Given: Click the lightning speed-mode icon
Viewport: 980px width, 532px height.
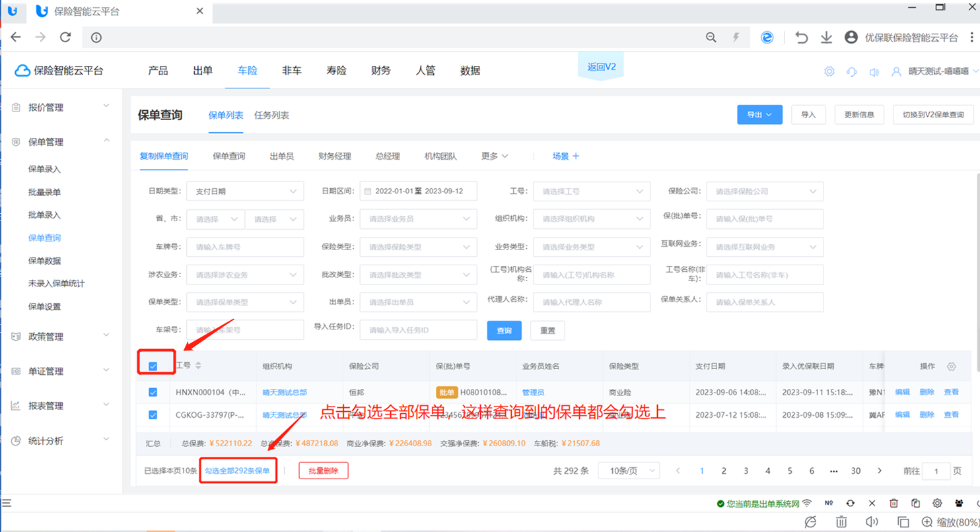Looking at the screenshot, I should (736, 38).
